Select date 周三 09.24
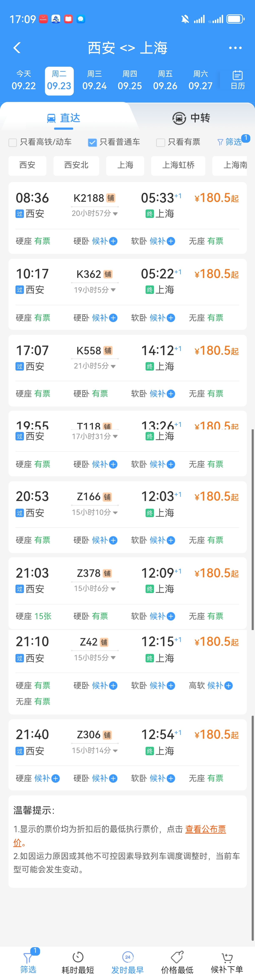 point(94,80)
